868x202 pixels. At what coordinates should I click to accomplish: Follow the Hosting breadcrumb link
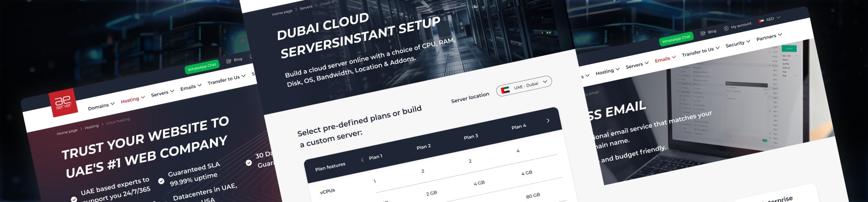tap(91, 127)
